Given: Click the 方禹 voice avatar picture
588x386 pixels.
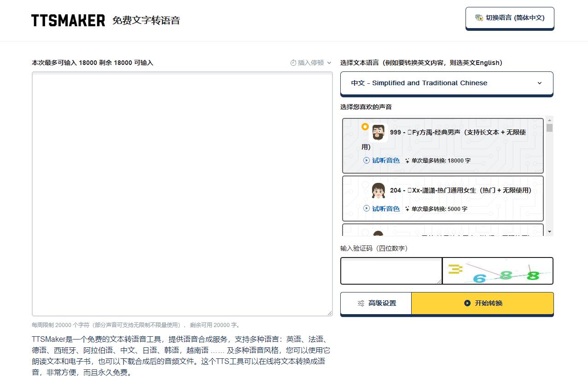Looking at the screenshot, I should tap(377, 132).
